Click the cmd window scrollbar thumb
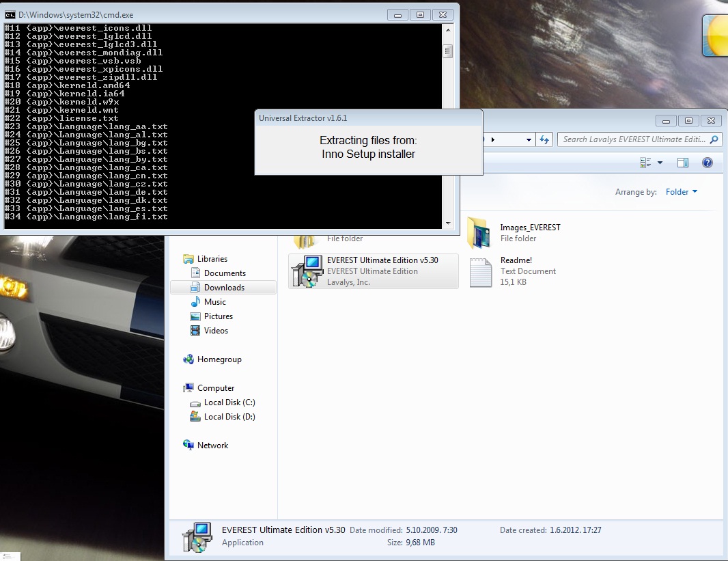728x561 pixels. (448, 51)
